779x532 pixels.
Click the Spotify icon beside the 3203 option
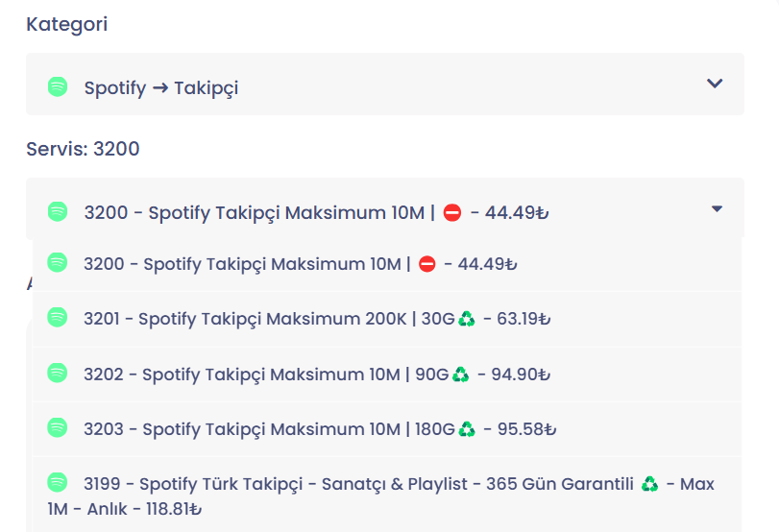click(57, 427)
